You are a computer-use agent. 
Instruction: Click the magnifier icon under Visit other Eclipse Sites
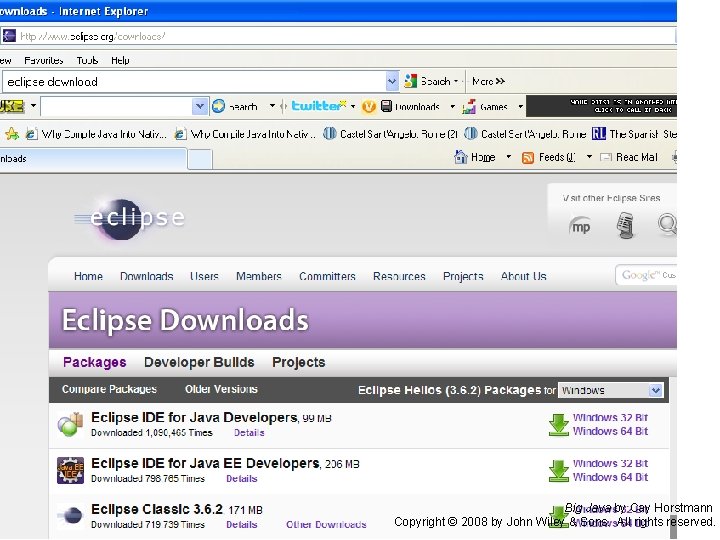[x=667, y=224]
